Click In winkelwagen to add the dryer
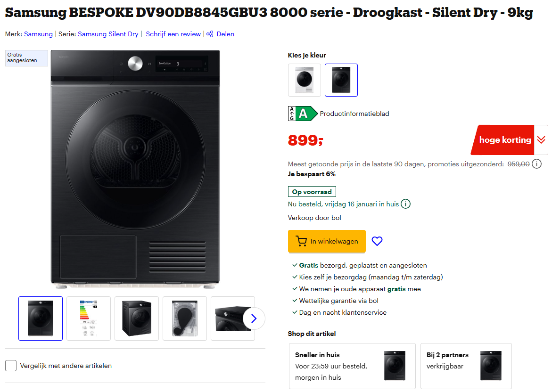The height and width of the screenshot is (392, 552). tap(327, 241)
